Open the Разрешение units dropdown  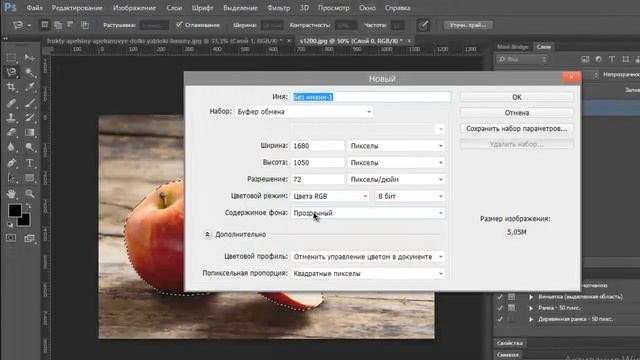point(396,179)
